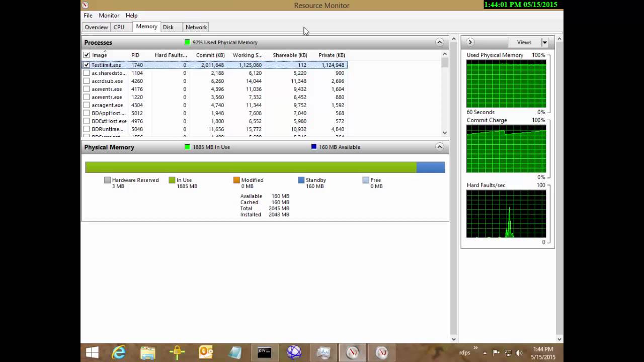Collapse the Physical Memory section
644x362 pixels.
(439, 147)
